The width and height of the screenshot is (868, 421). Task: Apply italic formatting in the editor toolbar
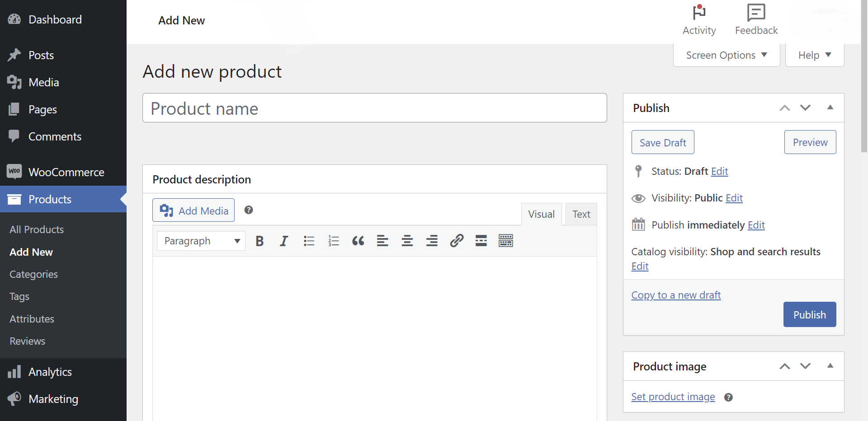[284, 241]
